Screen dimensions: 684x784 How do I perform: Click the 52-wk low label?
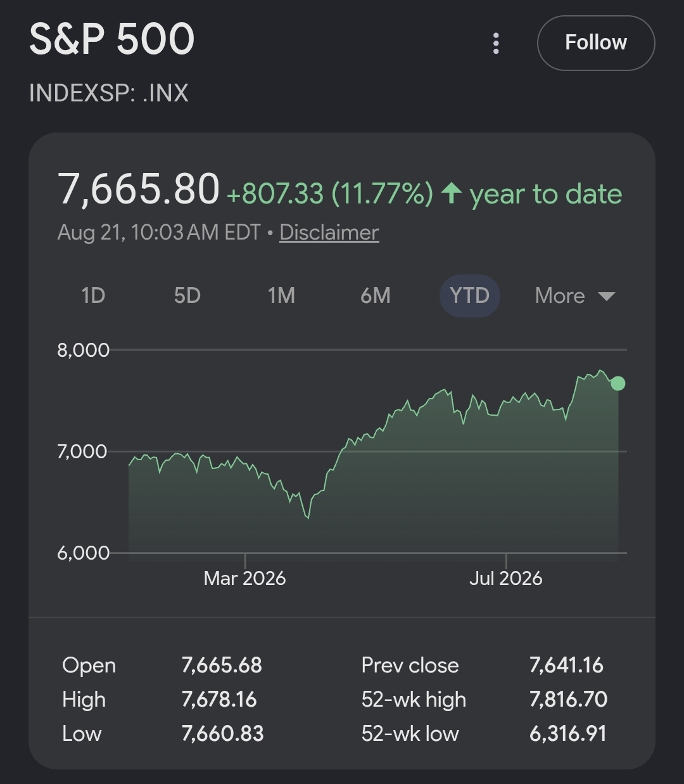click(x=410, y=733)
